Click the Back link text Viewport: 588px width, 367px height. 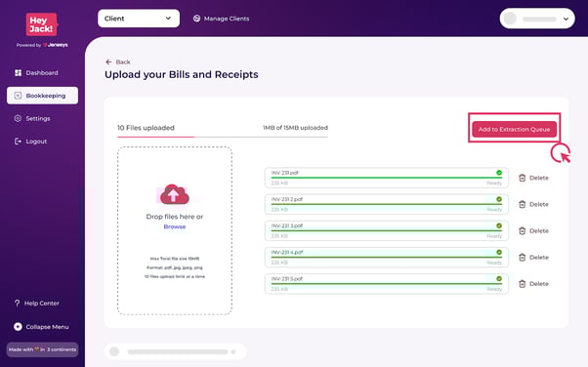pos(123,61)
